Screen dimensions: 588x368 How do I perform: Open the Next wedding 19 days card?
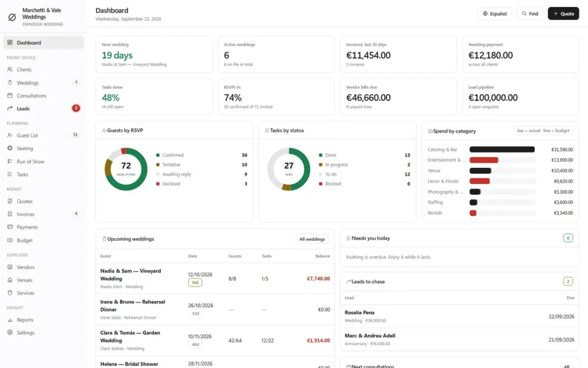tap(154, 54)
